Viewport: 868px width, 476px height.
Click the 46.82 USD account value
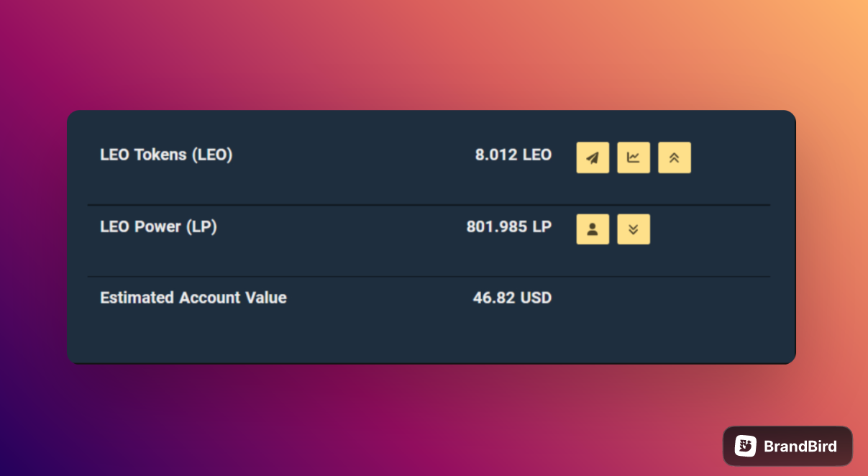pyautogui.click(x=512, y=298)
